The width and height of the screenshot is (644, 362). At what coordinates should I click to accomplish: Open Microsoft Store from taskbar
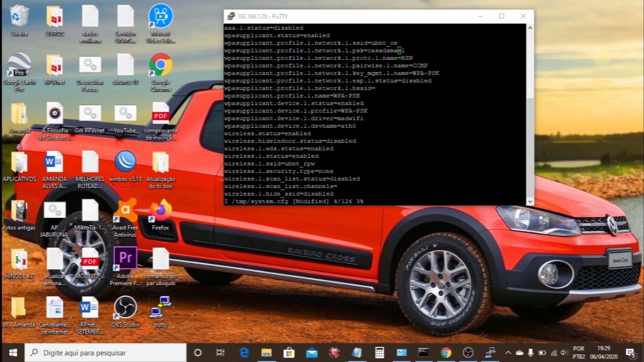click(x=289, y=352)
